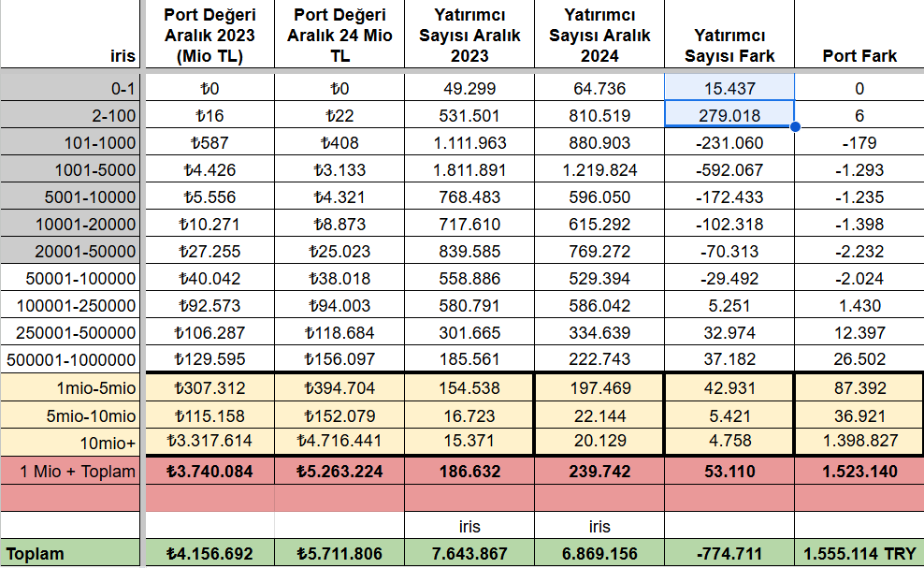Select the ₺408 portfolio value cell
The width and height of the screenshot is (924, 568).
[x=339, y=142]
